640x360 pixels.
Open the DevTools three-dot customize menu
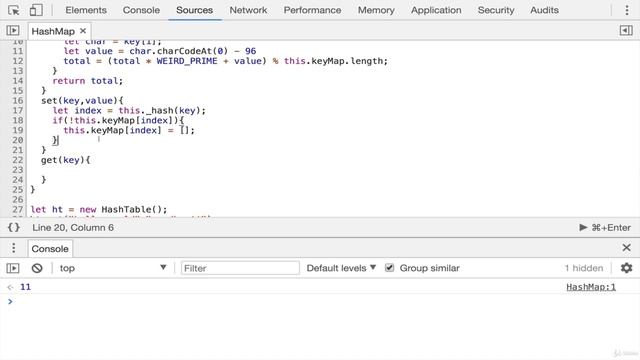pyautogui.click(x=627, y=10)
